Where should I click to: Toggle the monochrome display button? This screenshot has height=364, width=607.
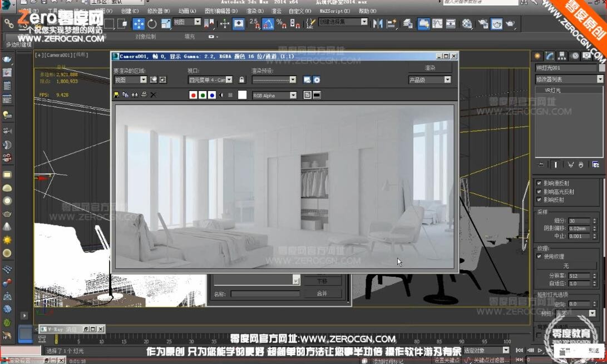coord(230,95)
